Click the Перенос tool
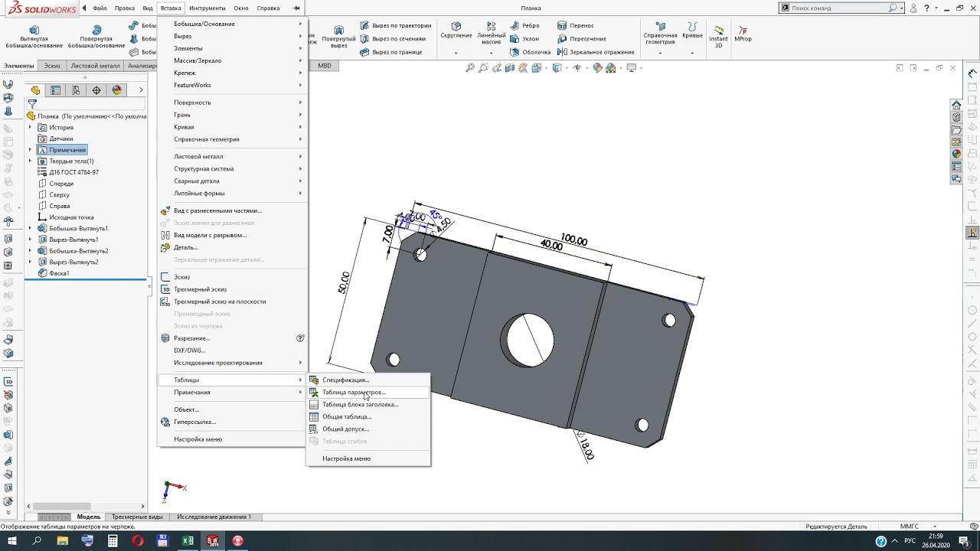 pyautogui.click(x=576, y=25)
